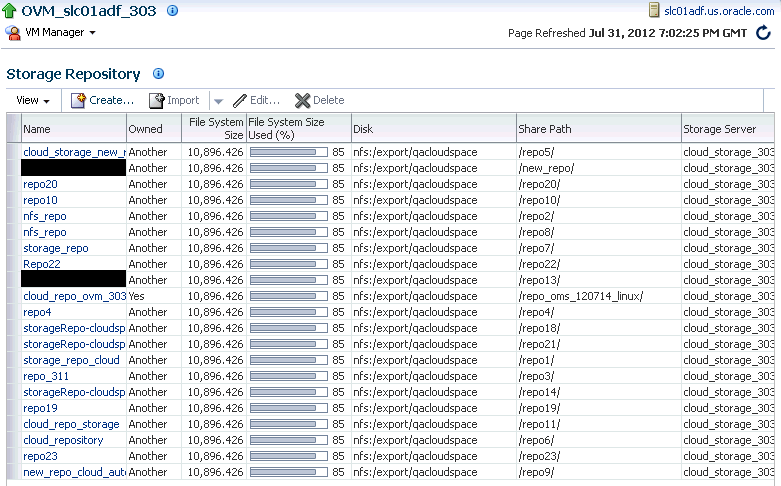Open nfs_repo with share path /repo2/

pyautogui.click(x=45, y=216)
